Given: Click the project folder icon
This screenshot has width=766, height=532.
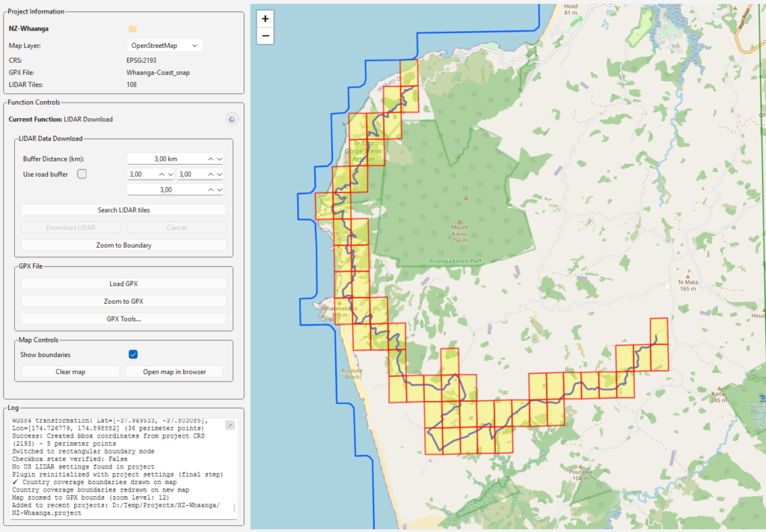Looking at the screenshot, I should pyautogui.click(x=132, y=28).
